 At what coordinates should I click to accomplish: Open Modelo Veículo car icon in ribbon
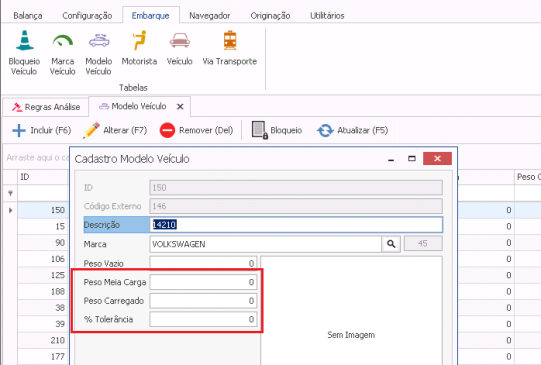(99, 40)
